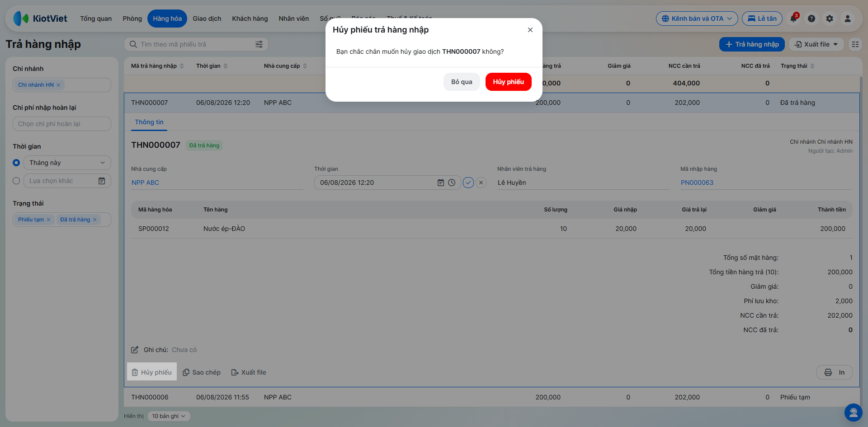This screenshot has height=427, width=868.
Task: Open the NPP ABC supplier link in details
Action: tap(146, 183)
